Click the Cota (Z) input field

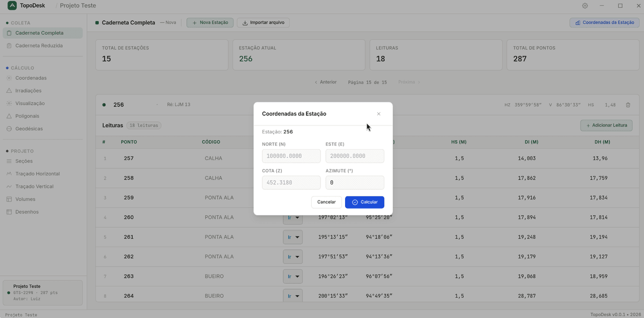(x=291, y=183)
